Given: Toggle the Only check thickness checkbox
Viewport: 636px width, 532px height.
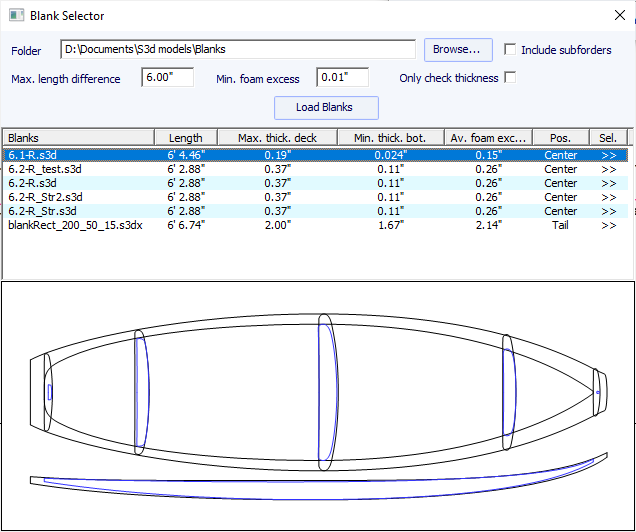Looking at the screenshot, I should pyautogui.click(x=511, y=78).
